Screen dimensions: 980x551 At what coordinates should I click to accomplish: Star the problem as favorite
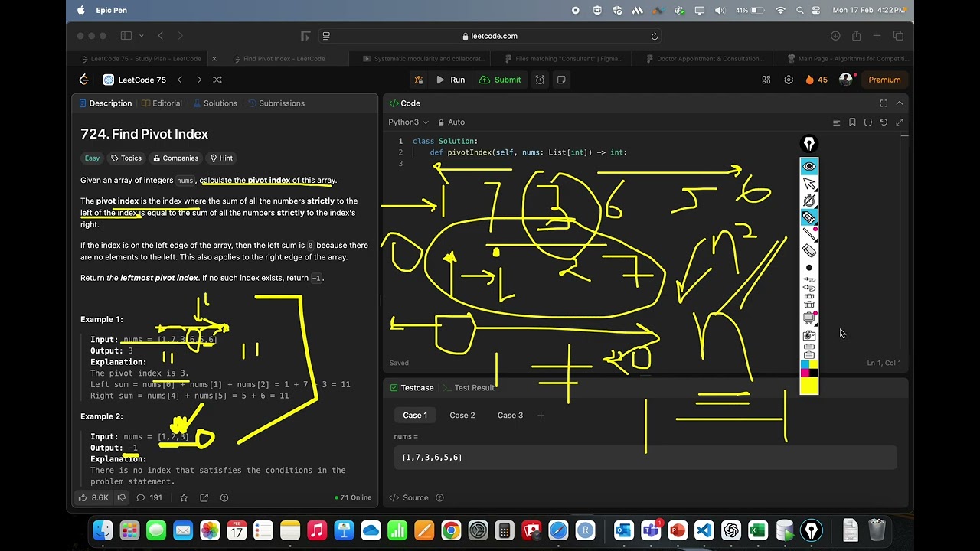point(184,497)
